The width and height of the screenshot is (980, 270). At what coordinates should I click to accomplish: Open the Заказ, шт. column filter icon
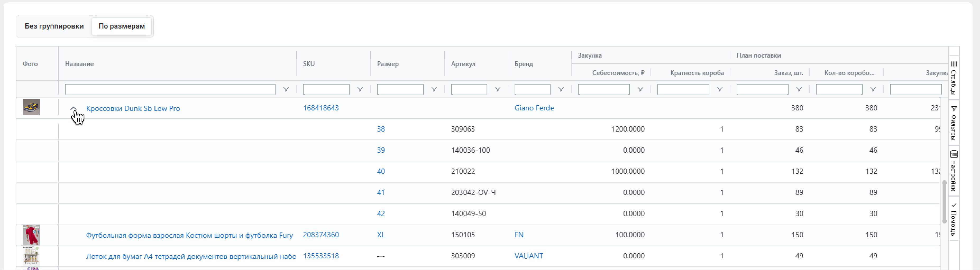coord(799,89)
